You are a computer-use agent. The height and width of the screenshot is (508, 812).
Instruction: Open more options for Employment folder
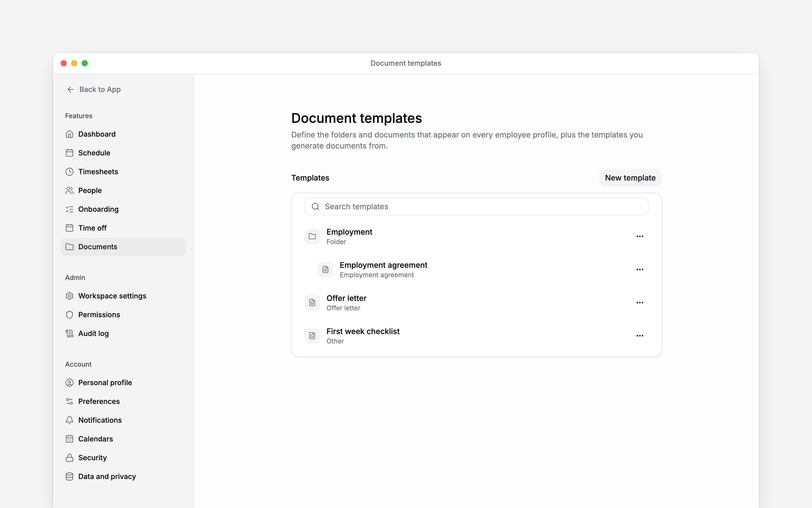(640, 237)
